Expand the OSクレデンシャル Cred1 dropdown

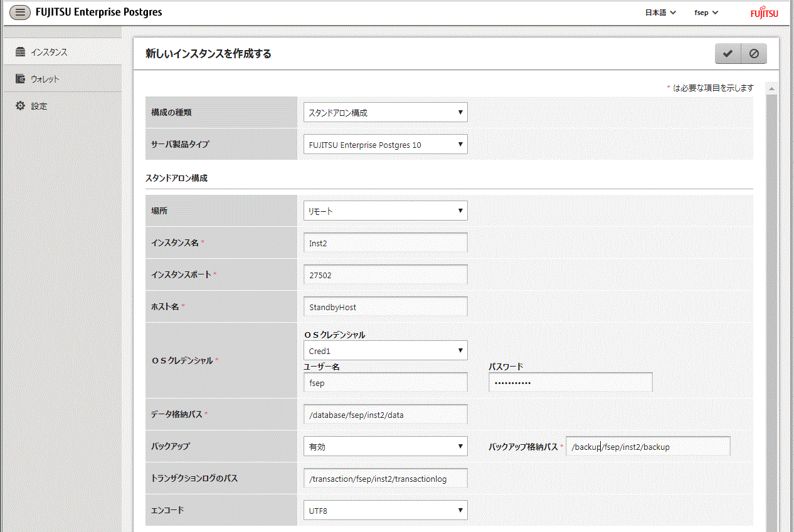[x=386, y=351]
